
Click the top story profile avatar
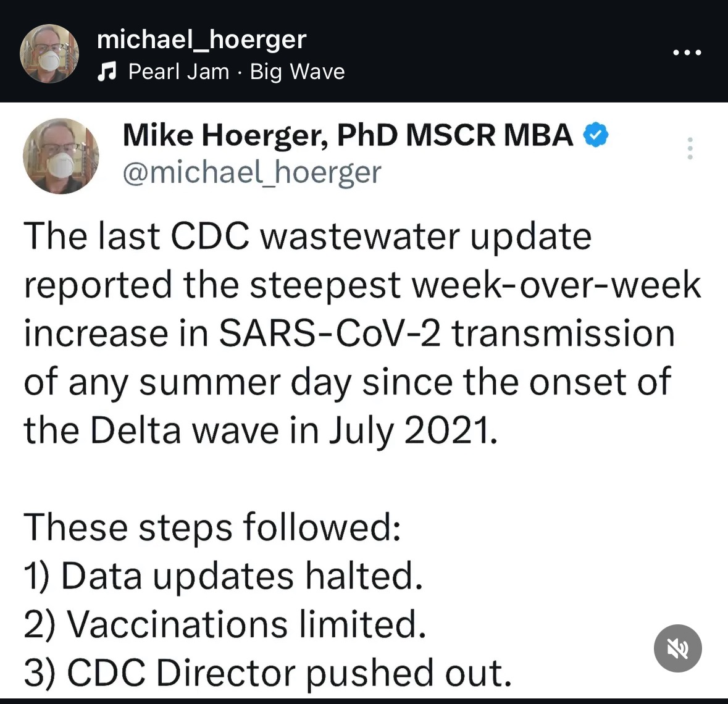click(49, 53)
